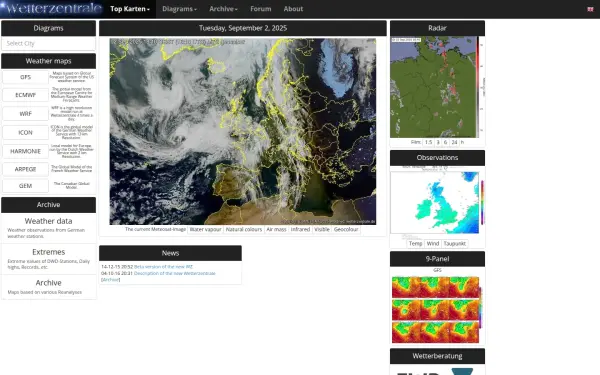This screenshot has height=375, width=600.
Task: Switch satellite view to Visible
Action: click(x=322, y=229)
